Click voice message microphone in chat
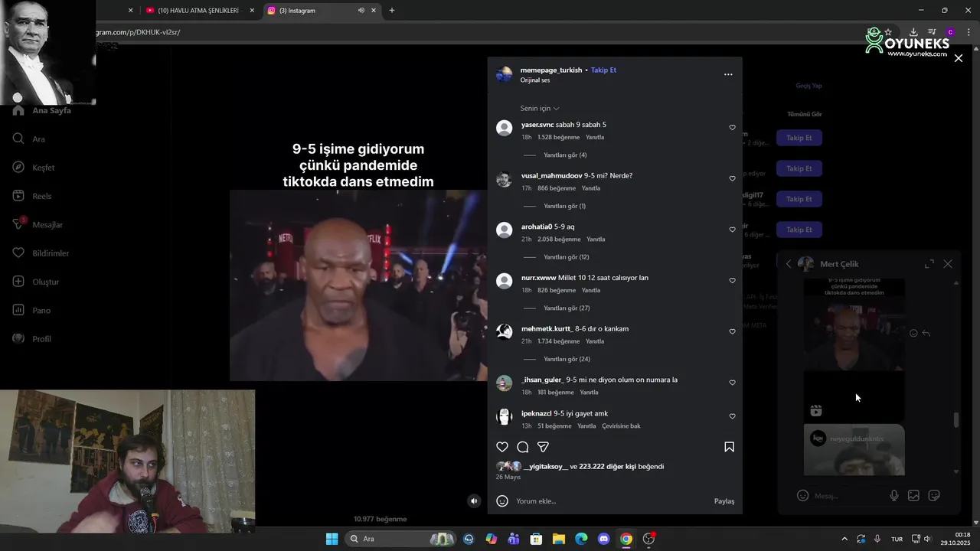This screenshot has height=551, width=980. pyautogui.click(x=893, y=496)
